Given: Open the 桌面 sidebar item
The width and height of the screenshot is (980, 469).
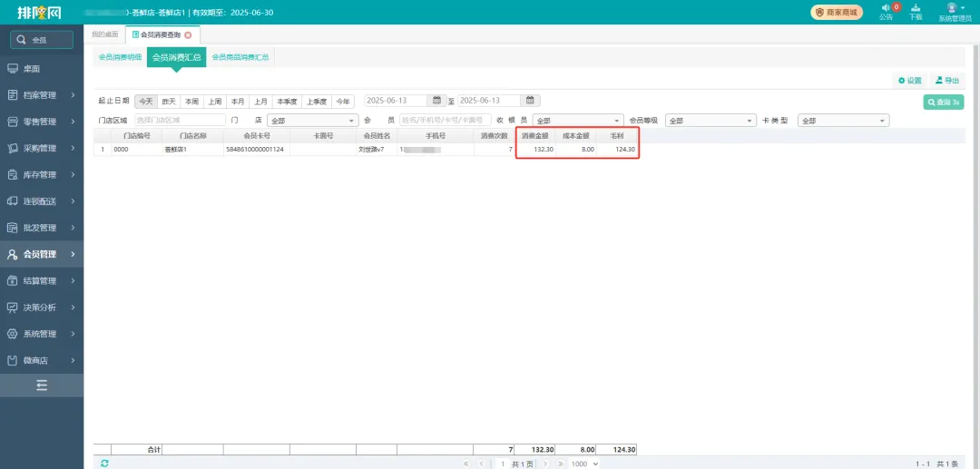Looking at the screenshot, I should point(42,69).
